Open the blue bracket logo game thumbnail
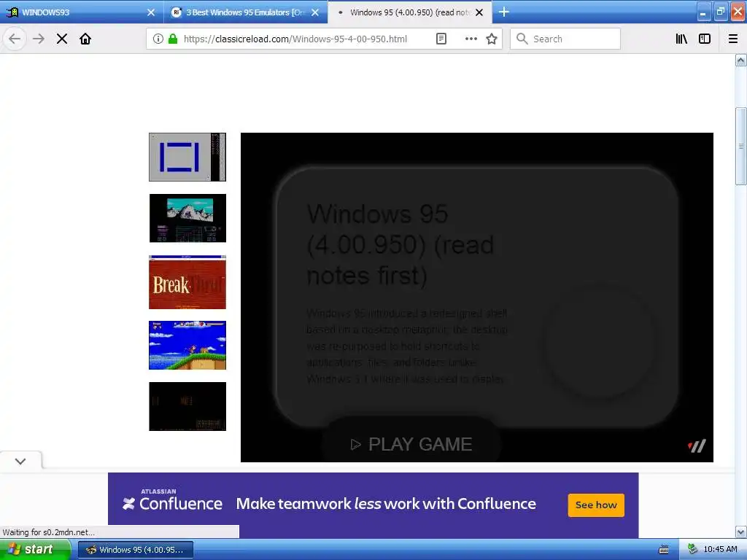 187,157
